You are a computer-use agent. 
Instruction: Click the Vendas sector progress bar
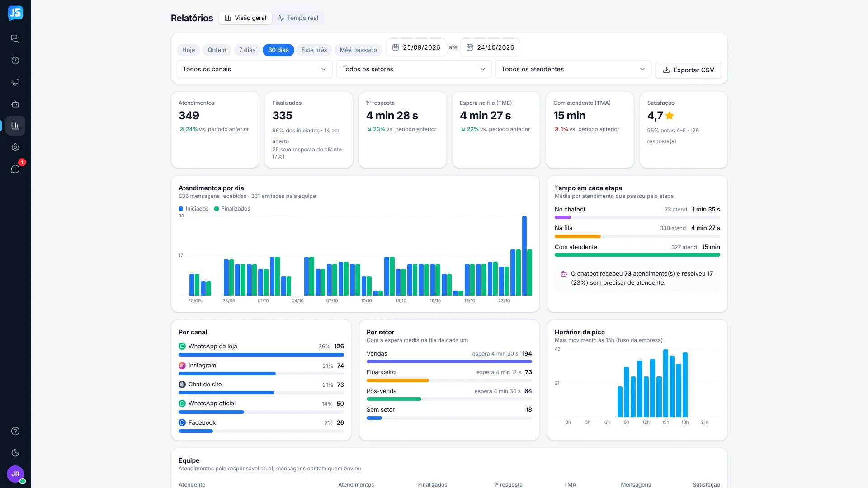point(449,361)
